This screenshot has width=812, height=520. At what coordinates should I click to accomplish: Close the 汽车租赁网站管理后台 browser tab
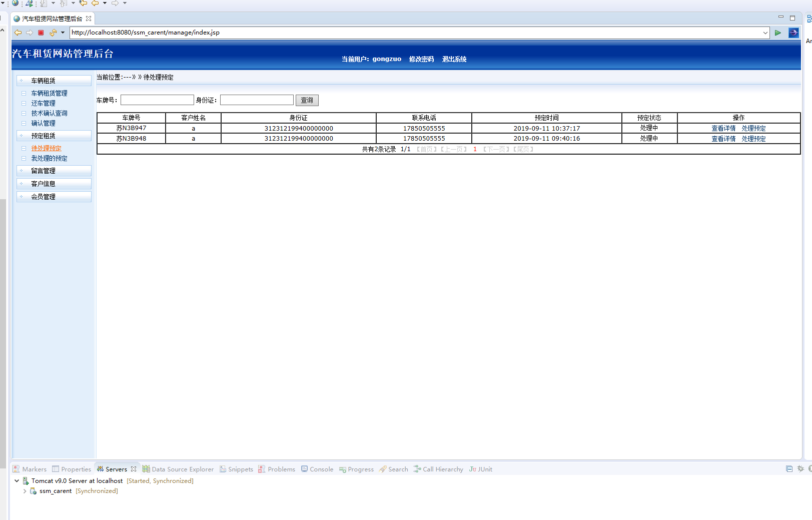point(89,19)
